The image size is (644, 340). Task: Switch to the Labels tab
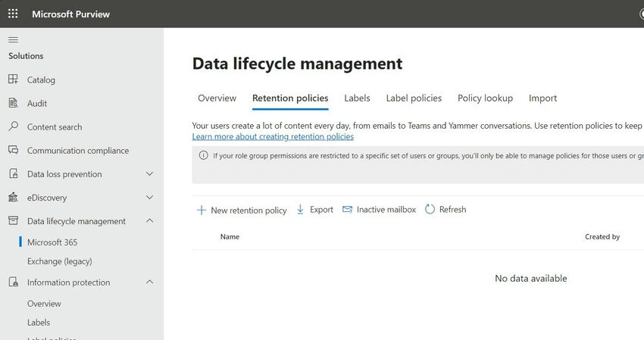pos(357,98)
